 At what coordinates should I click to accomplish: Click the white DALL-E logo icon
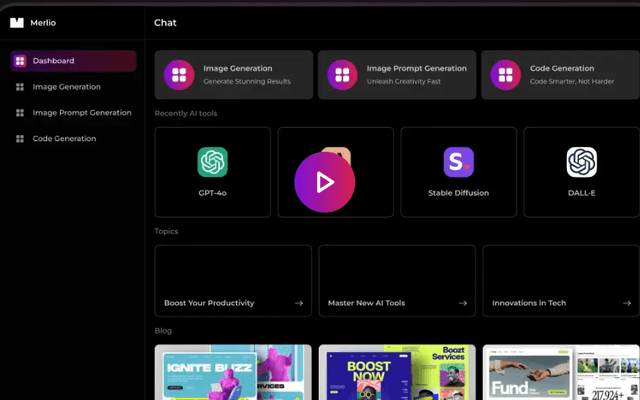coord(582,162)
